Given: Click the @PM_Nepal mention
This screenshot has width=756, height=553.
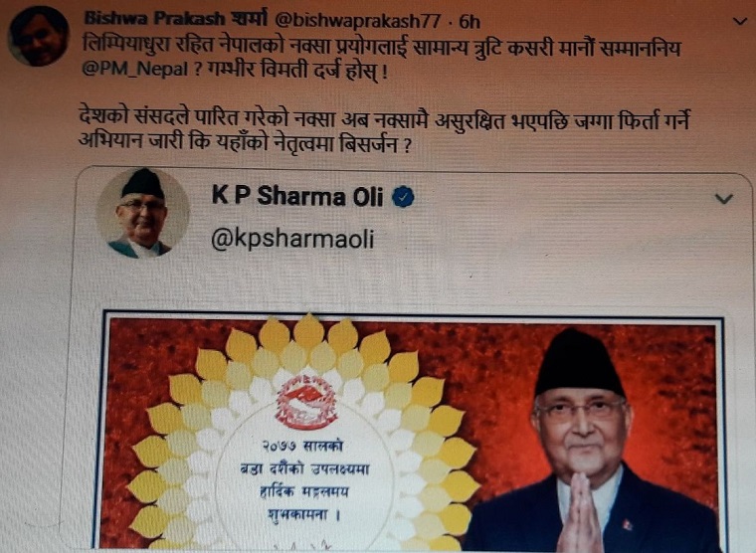Looking at the screenshot, I should tap(134, 70).
